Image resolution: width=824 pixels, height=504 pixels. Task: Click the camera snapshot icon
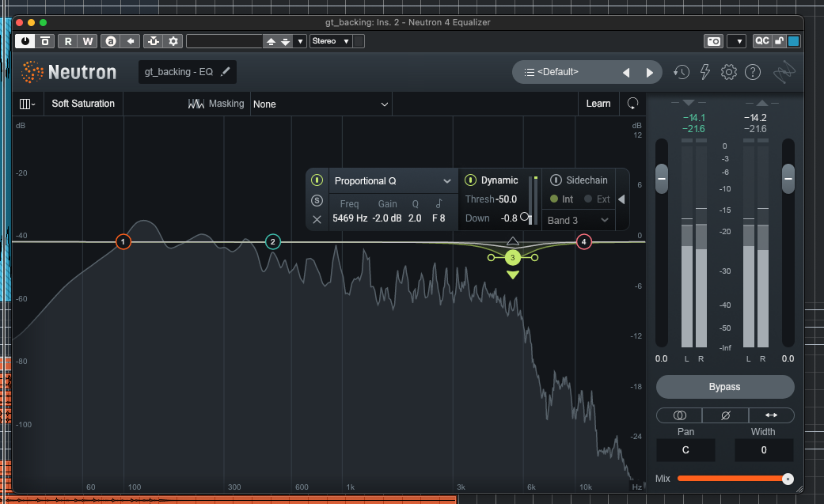[714, 41]
